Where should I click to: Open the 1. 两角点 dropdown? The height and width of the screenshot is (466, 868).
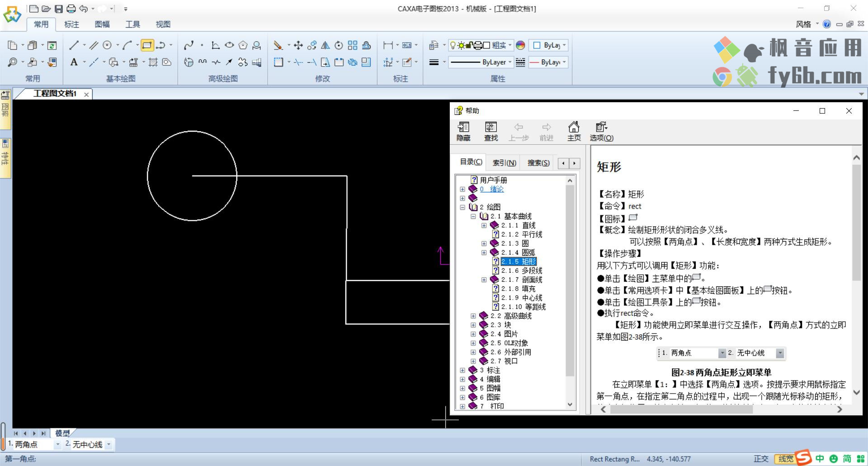click(57, 445)
